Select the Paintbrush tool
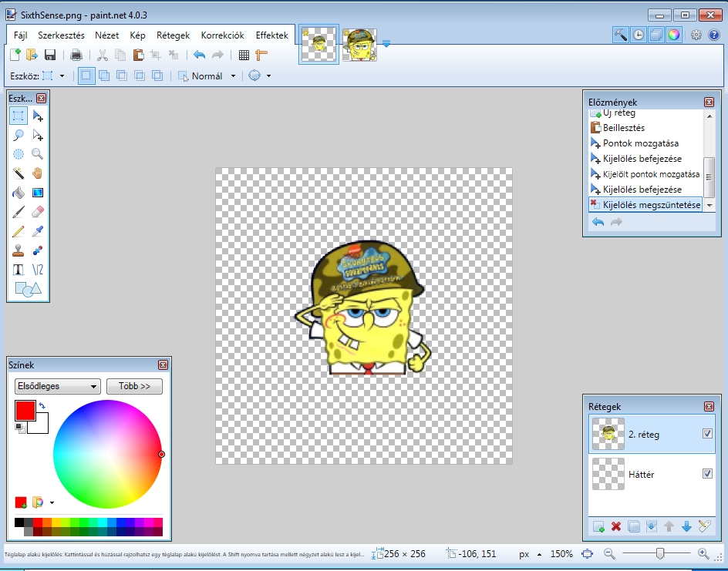The width and height of the screenshot is (728, 571). (18, 212)
